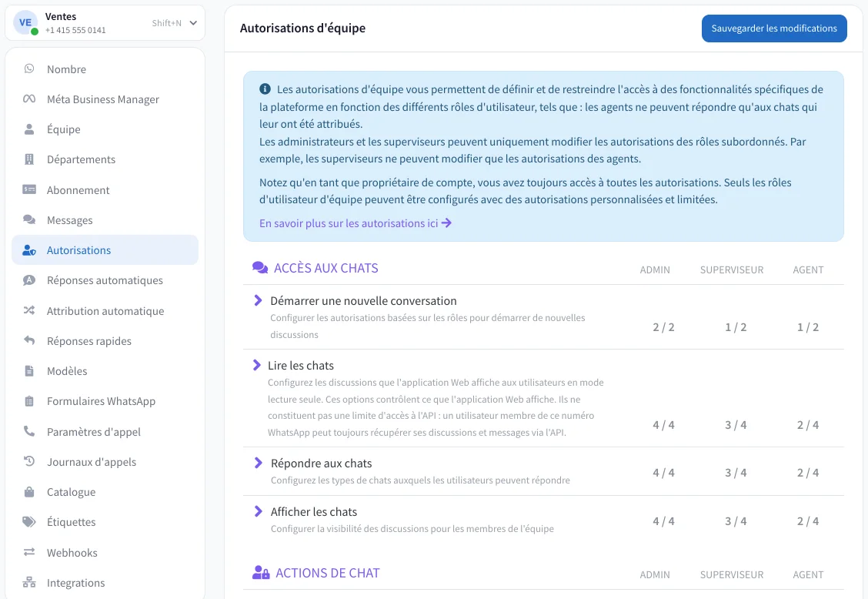
Task: Click the building icon for Départements
Action: click(29, 159)
